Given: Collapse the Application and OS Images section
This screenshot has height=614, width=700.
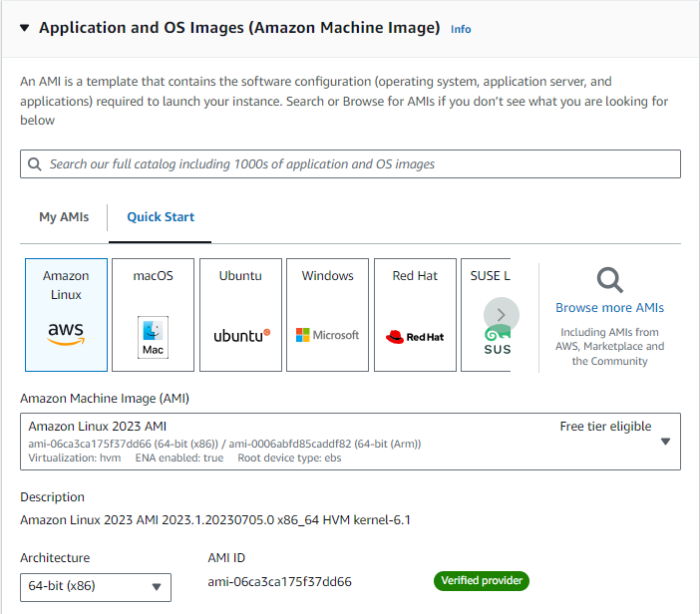Looking at the screenshot, I should point(25,28).
